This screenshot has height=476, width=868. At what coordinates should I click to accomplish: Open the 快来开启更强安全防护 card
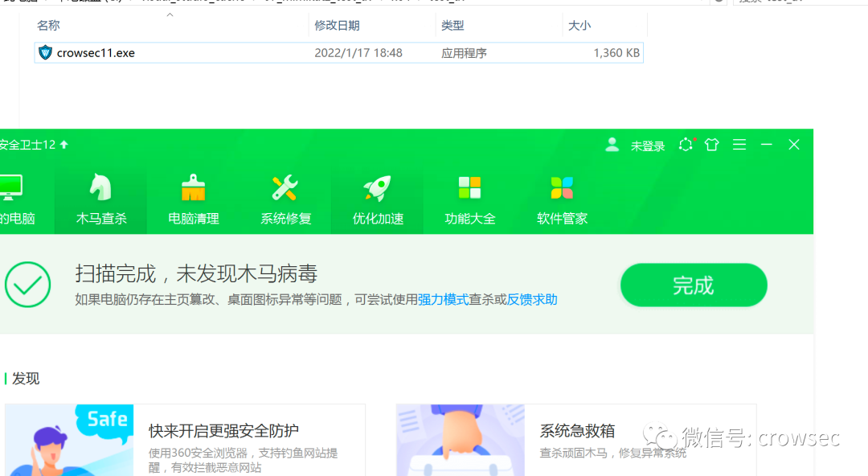point(185,440)
